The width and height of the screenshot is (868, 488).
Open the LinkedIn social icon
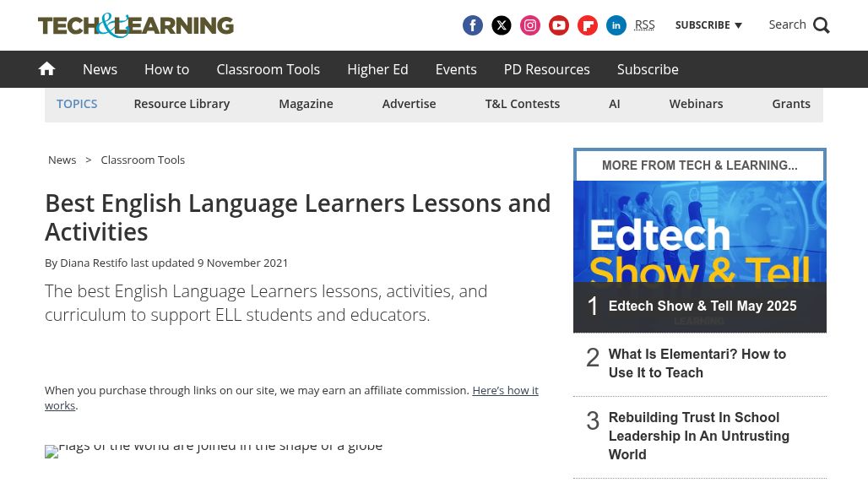[616, 25]
